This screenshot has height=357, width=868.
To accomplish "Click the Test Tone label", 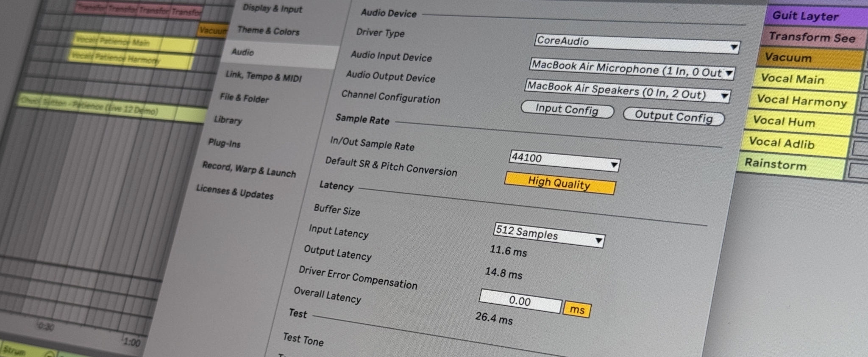I will (x=303, y=339).
